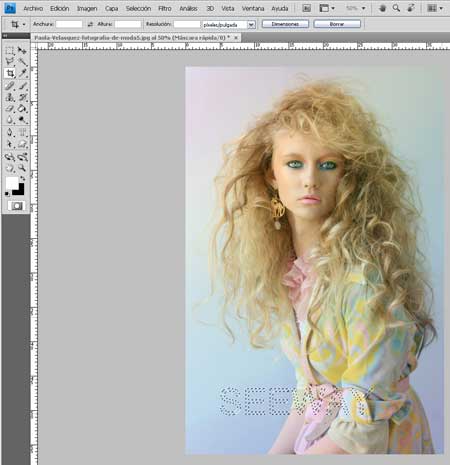Select the Paint Bucket tool
The height and width of the screenshot is (465, 450).
(22, 109)
